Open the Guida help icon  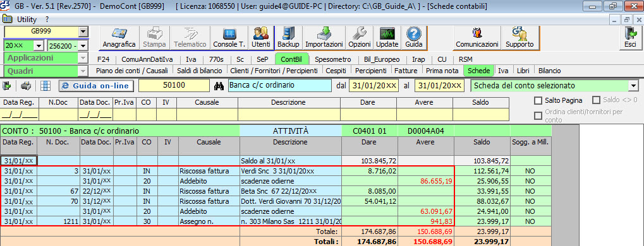pyautogui.click(x=413, y=37)
